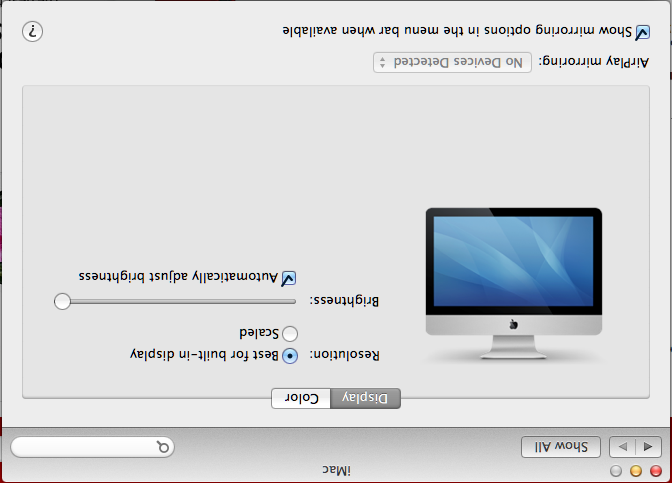The width and height of the screenshot is (672, 483).
Task: Focus the preferences search field
Action: pyautogui.click(x=92, y=447)
